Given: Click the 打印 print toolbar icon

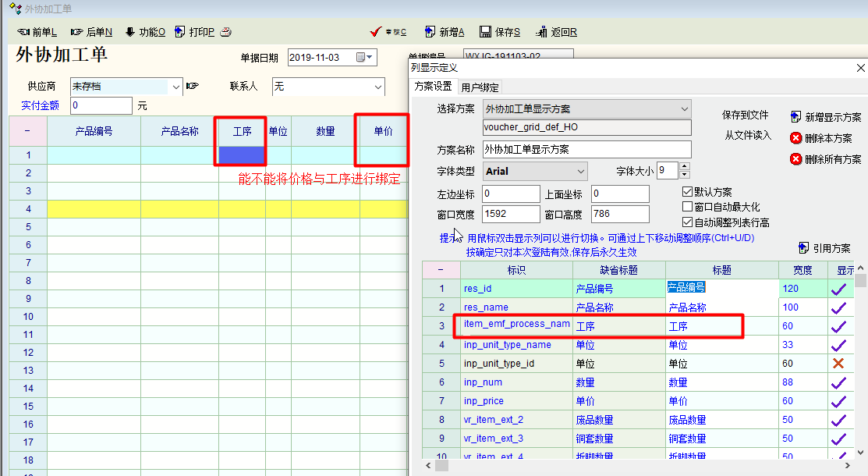Looking at the screenshot, I should coord(180,32).
